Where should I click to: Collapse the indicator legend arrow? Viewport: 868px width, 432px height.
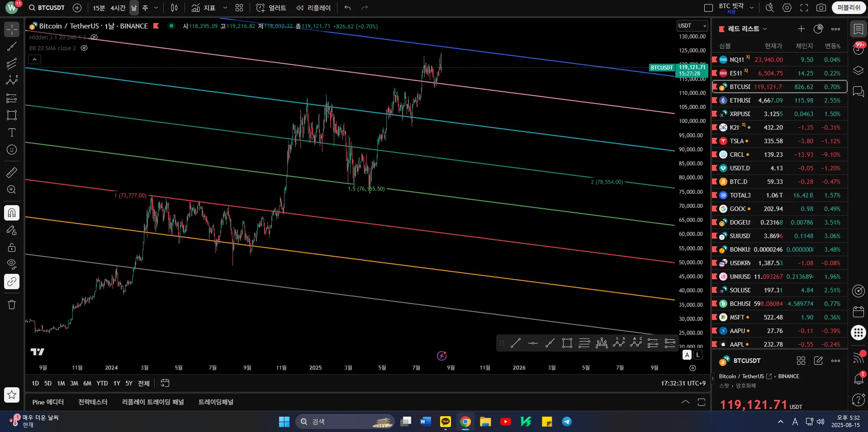[34, 59]
